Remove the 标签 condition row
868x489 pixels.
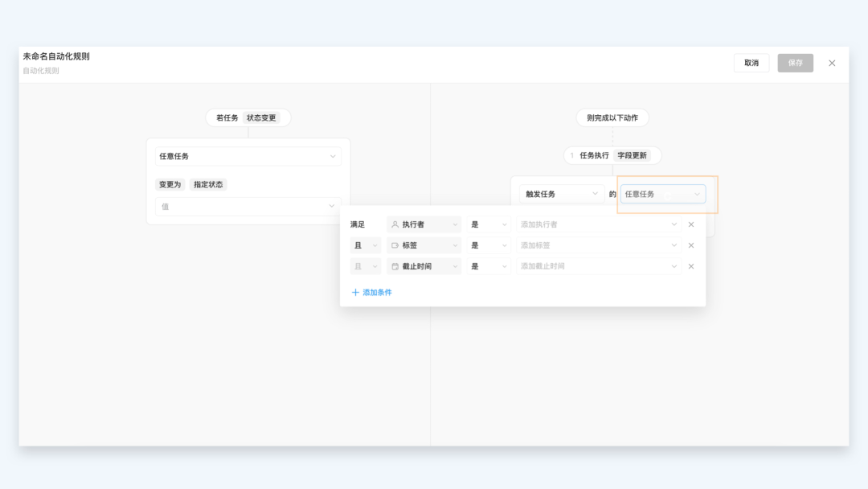point(690,246)
